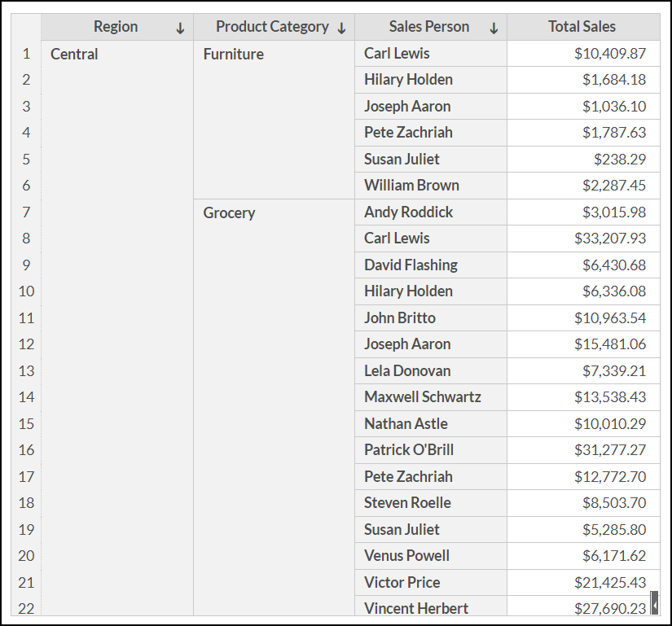Click the Furniture category cell

tap(234, 55)
